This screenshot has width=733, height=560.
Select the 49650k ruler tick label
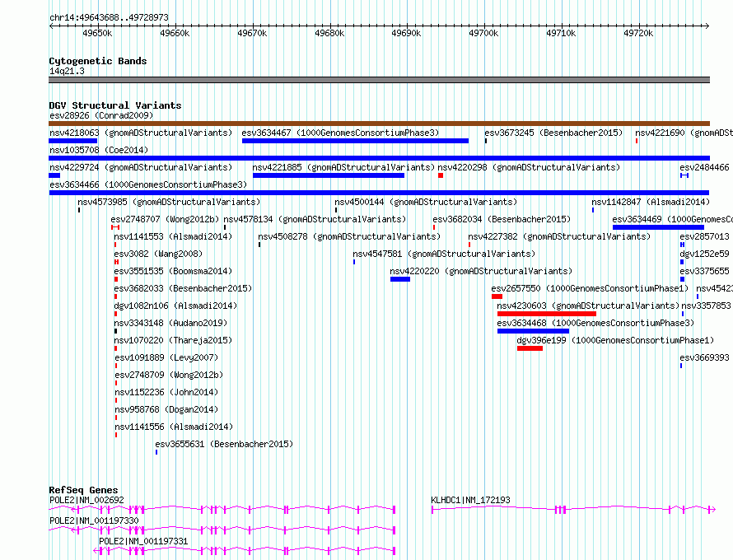(x=97, y=33)
